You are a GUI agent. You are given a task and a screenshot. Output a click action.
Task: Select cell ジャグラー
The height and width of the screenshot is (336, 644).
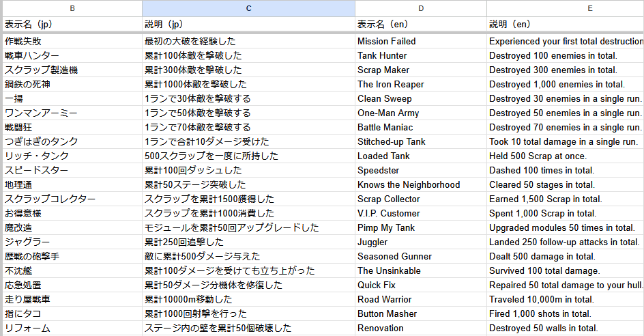72,242
